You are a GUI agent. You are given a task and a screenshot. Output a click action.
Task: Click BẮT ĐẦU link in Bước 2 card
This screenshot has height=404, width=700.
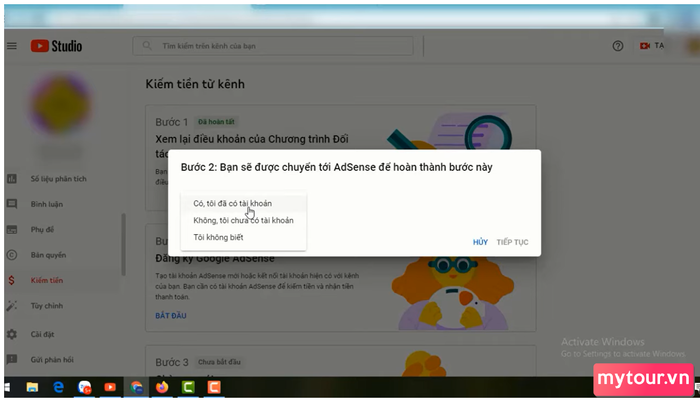pos(171,316)
